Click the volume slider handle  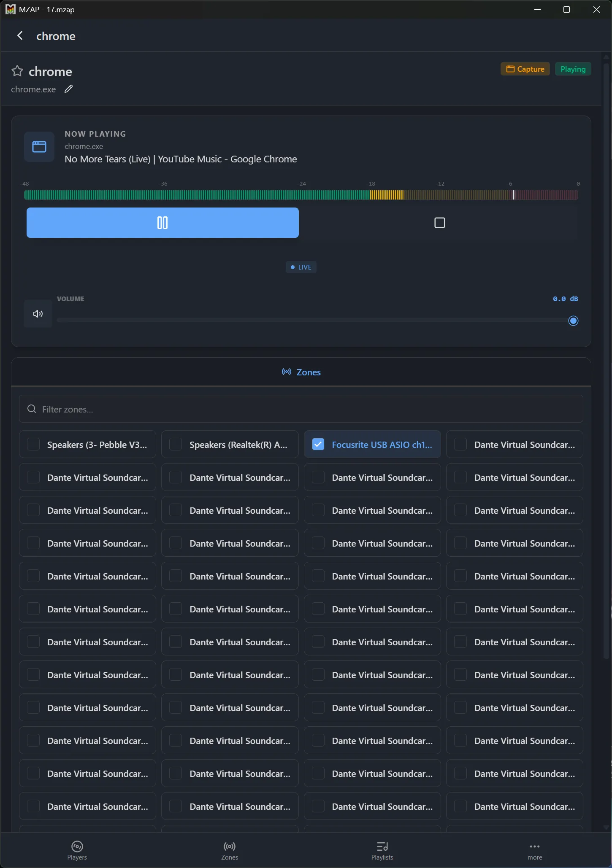point(573,321)
